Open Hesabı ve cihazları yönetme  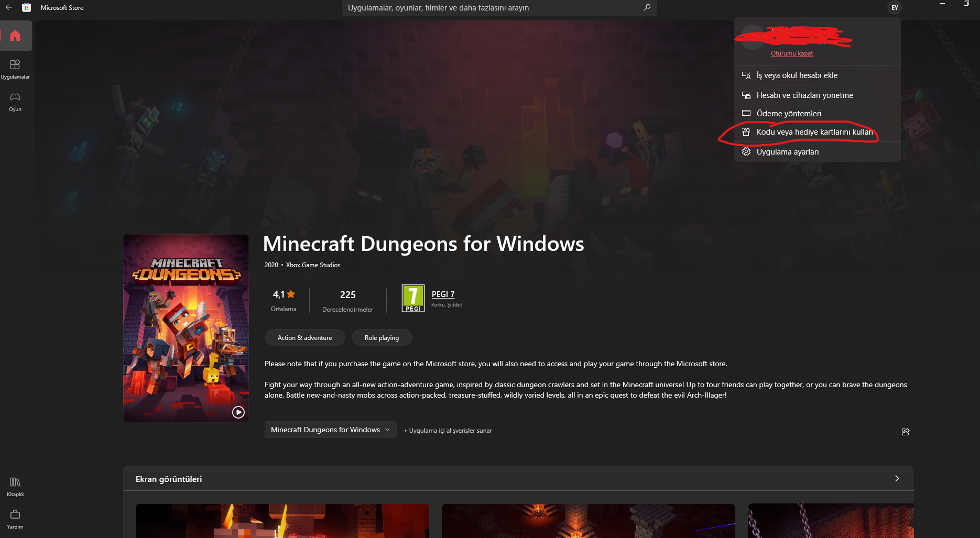(x=818, y=95)
